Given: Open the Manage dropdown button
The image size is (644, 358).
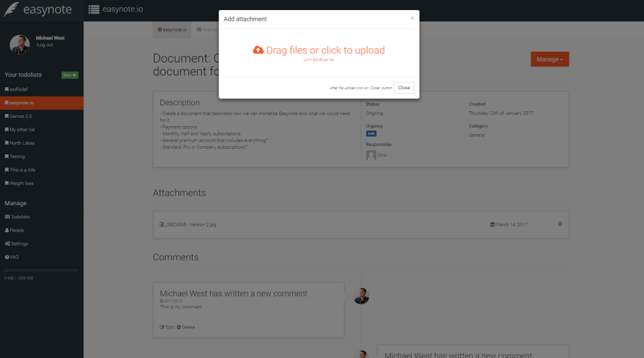Looking at the screenshot, I should pos(549,59).
